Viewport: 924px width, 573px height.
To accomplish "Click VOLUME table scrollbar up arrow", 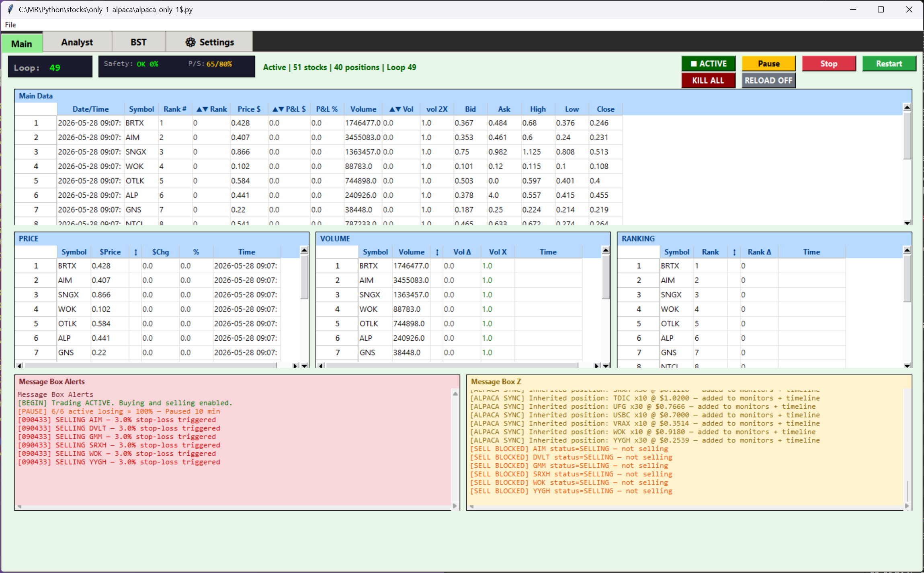I will (606, 250).
